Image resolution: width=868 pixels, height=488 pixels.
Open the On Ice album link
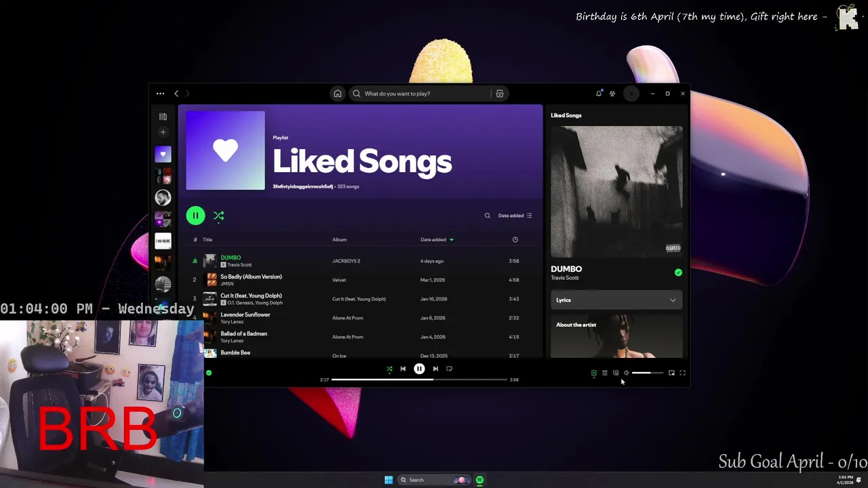tap(339, 356)
